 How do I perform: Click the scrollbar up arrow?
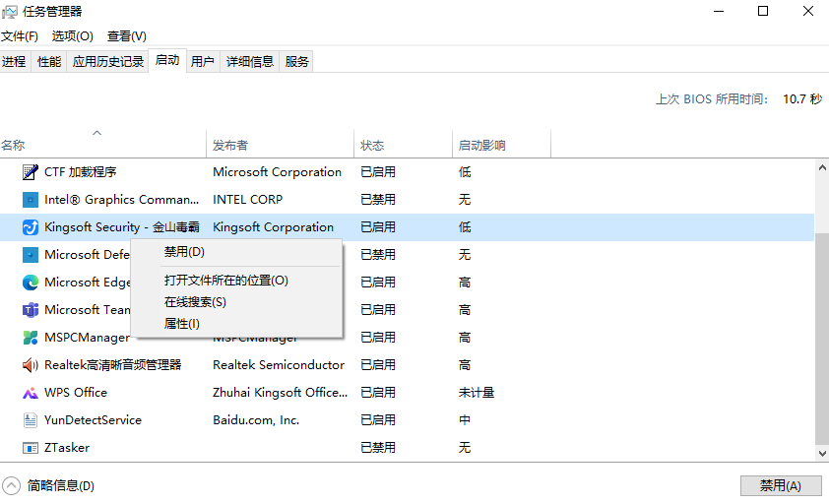(822, 167)
